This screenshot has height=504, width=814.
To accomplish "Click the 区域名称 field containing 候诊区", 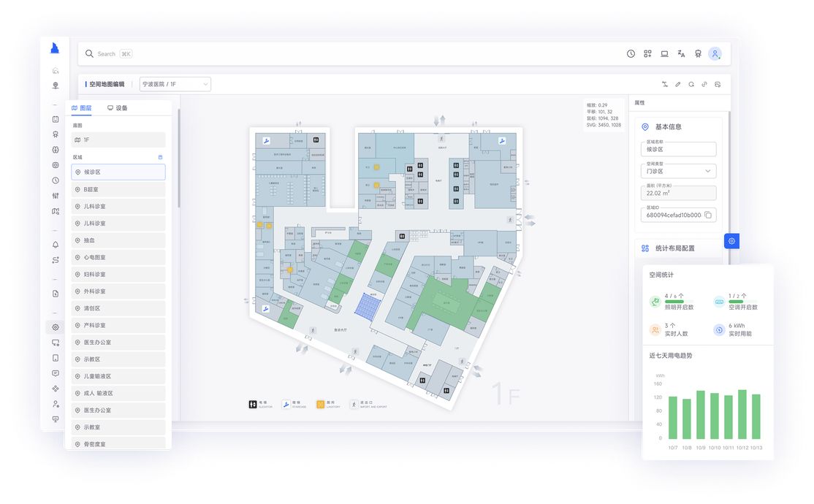I will [678, 149].
